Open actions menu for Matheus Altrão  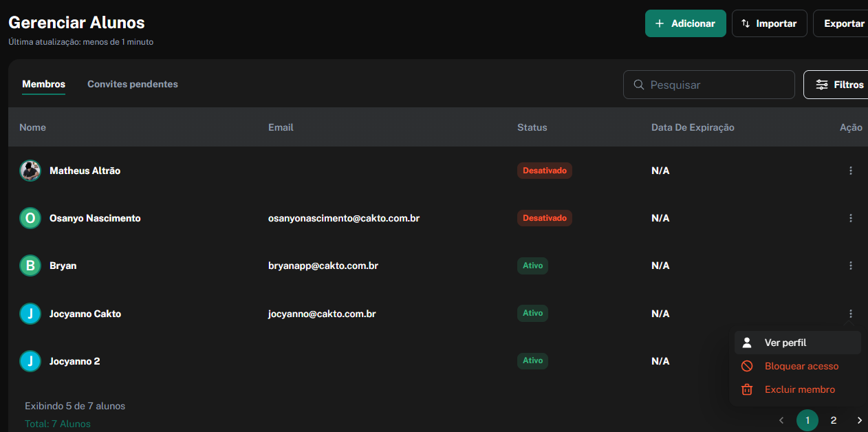click(x=851, y=171)
